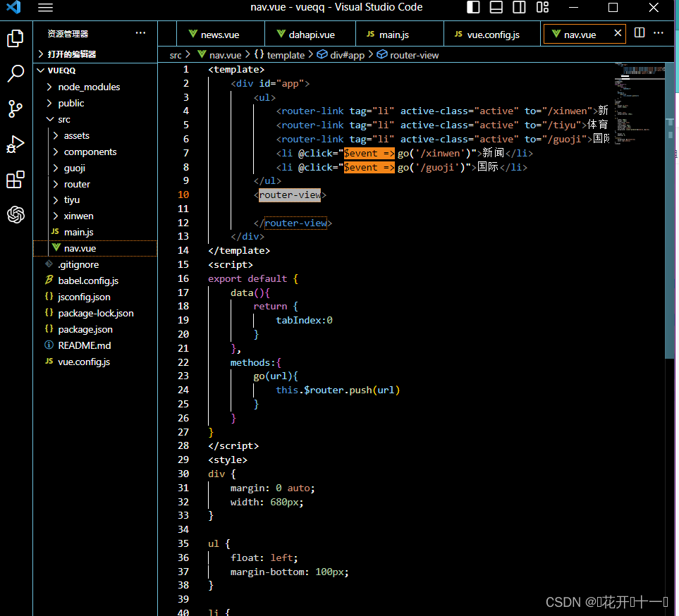Switch to vue.config.js tab
The image size is (679, 616).
point(492,35)
